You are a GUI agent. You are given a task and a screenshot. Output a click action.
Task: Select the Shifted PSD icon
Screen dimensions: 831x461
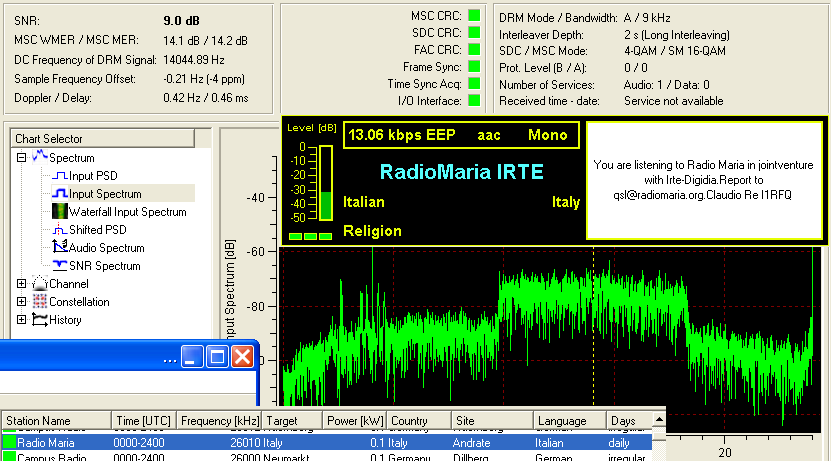click(x=59, y=229)
